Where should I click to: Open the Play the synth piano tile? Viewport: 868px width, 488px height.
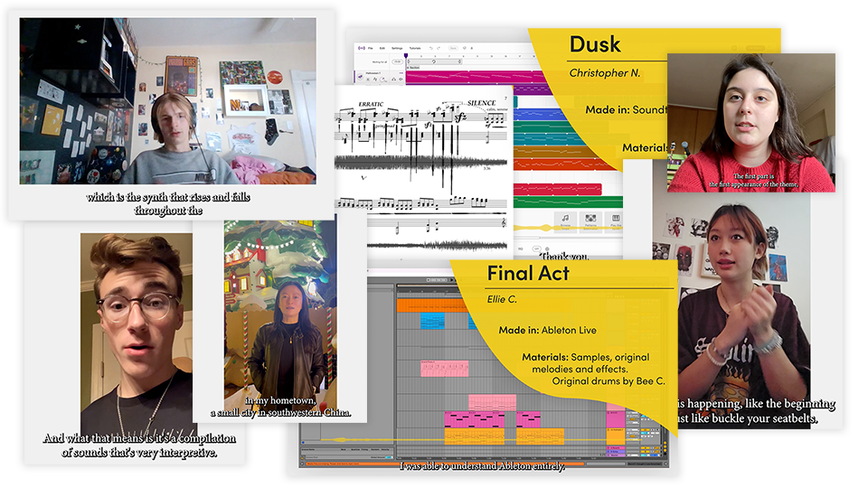click(614, 222)
